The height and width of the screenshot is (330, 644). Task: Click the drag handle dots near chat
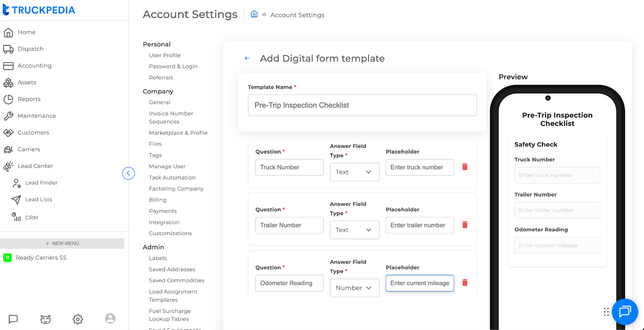606,312
